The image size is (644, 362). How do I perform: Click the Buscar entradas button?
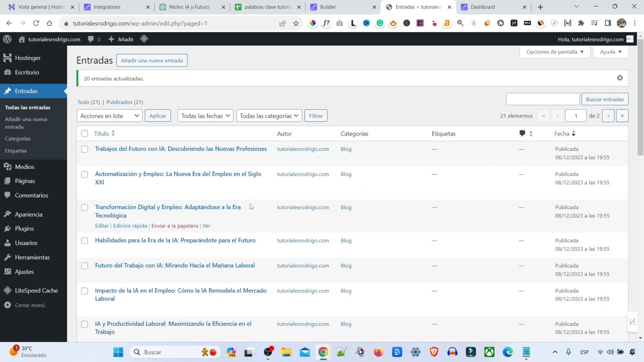click(x=605, y=99)
